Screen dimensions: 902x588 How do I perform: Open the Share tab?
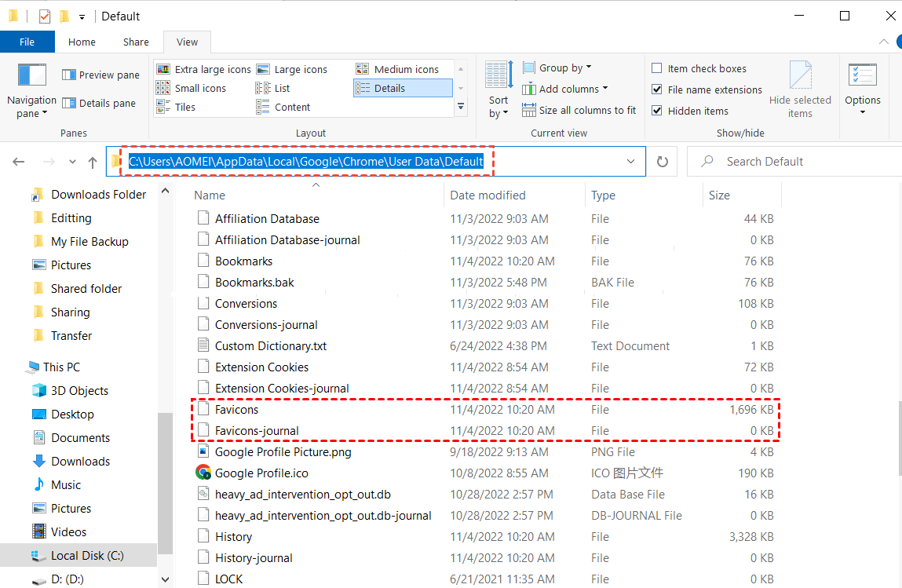click(135, 42)
